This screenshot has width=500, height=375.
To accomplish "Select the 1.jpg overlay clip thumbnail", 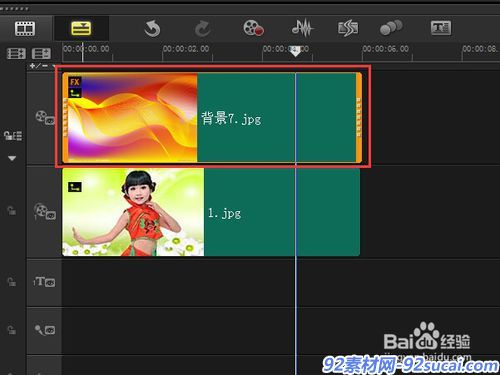I will click(133, 212).
